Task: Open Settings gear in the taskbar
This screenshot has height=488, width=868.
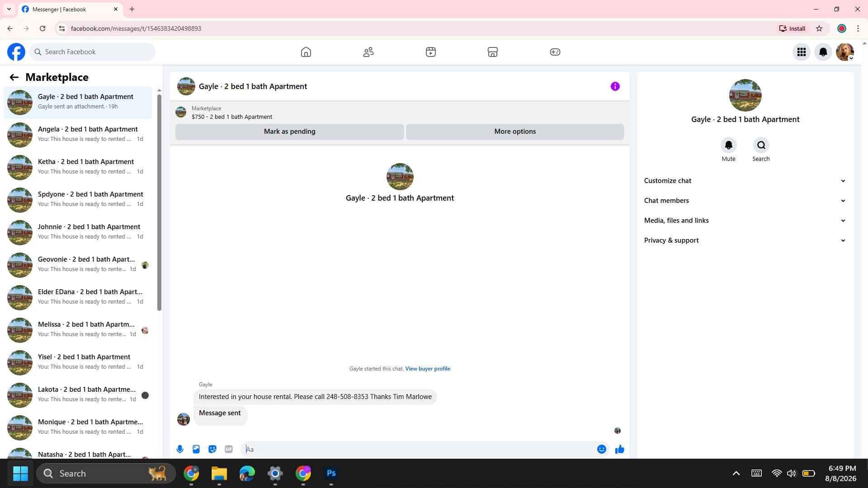Action: (275, 473)
